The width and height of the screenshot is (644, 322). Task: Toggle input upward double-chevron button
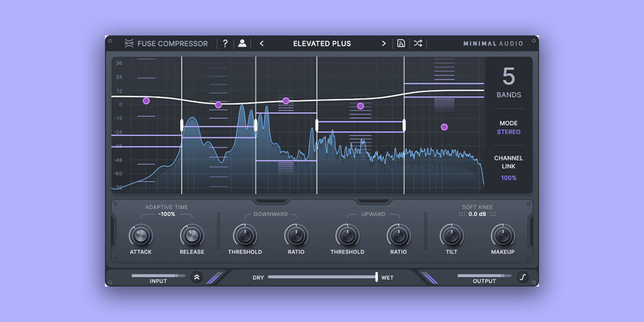click(196, 277)
